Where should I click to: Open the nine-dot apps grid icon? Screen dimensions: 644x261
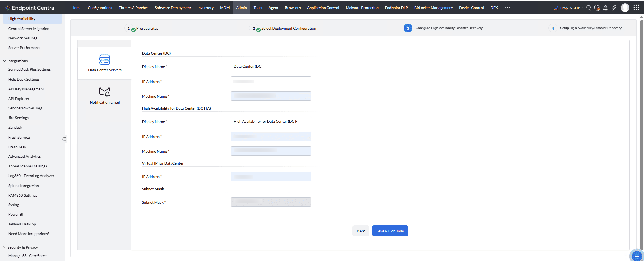(x=636, y=8)
